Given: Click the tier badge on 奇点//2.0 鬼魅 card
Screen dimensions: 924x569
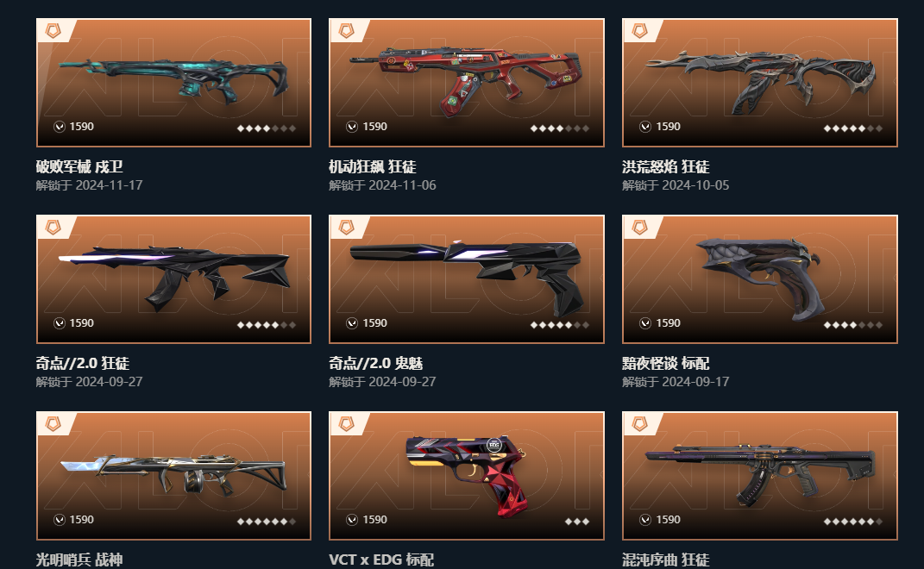Looking at the screenshot, I should tap(347, 228).
